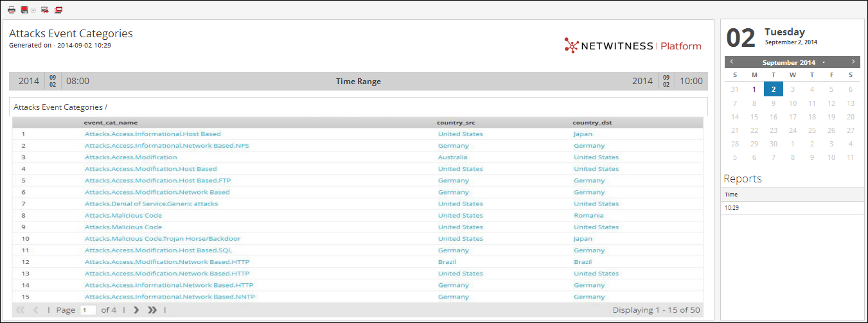The height and width of the screenshot is (323, 868).
Task: Go to the first page of results
Action: coord(20,310)
